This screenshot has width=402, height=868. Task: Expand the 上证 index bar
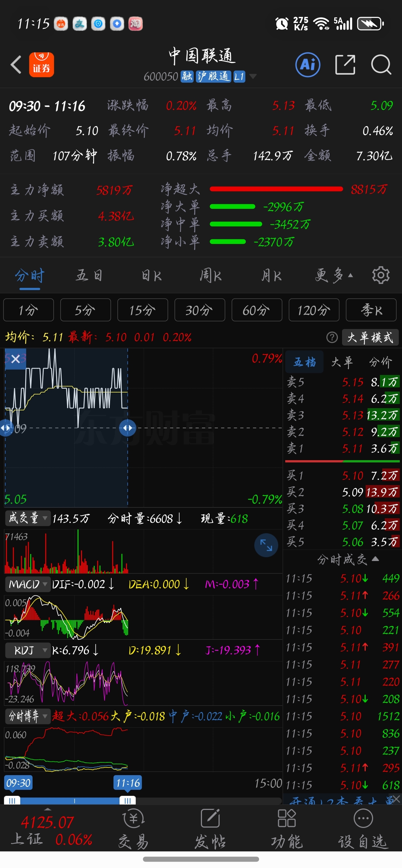(x=48, y=809)
